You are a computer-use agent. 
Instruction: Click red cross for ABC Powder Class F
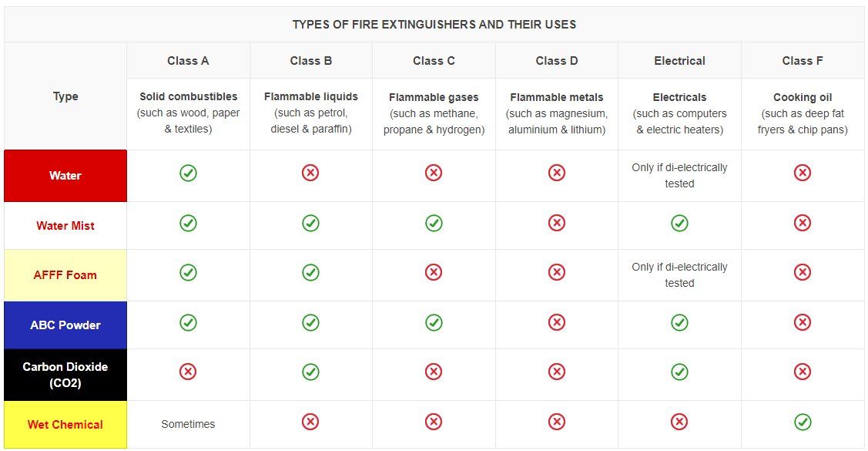click(x=803, y=322)
